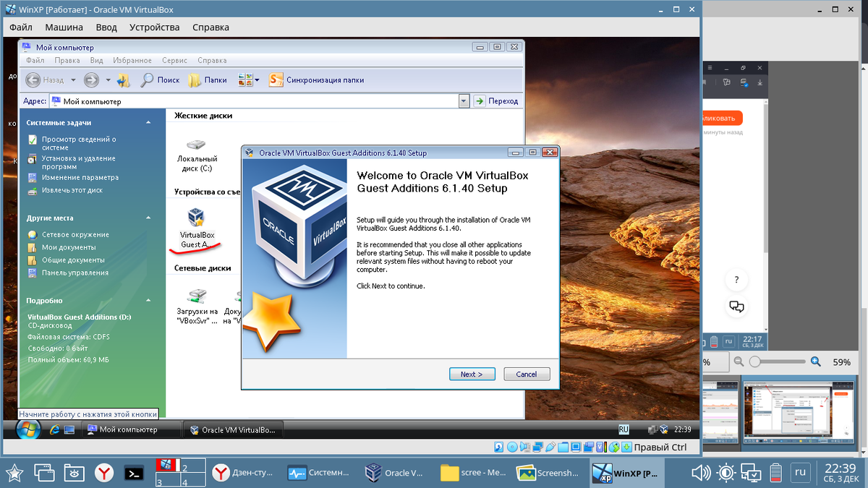Click Next in Guest Additions Setup
Screen dimensions: 868x488
point(472,374)
